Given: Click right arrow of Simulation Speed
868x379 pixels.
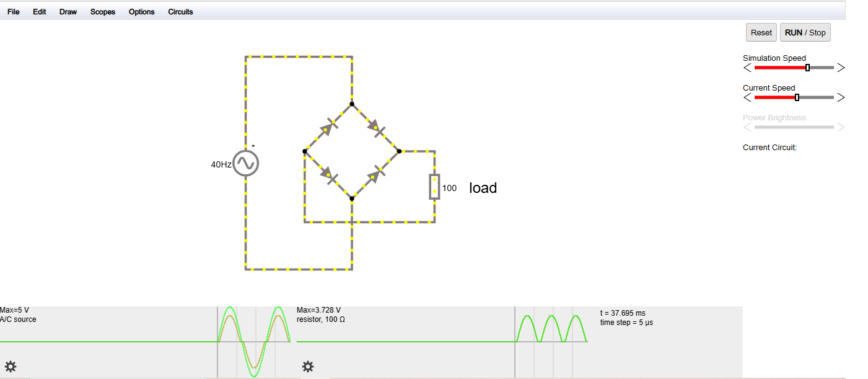Looking at the screenshot, I should [841, 68].
